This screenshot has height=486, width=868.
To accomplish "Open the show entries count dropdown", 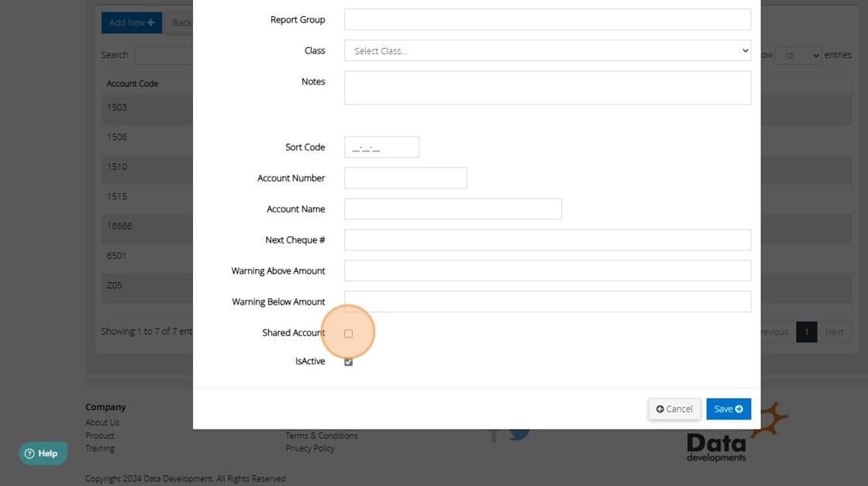I will point(797,55).
